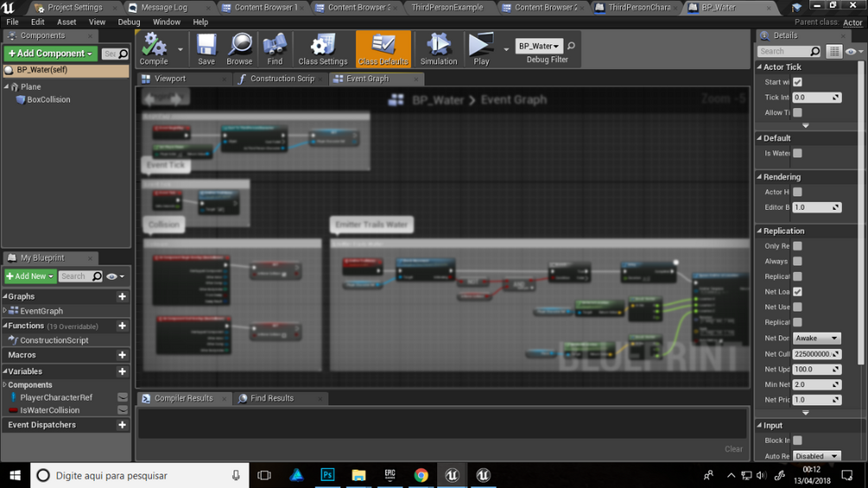Select the BP_Water(self) component
This screenshot has height=488, width=868.
66,70
